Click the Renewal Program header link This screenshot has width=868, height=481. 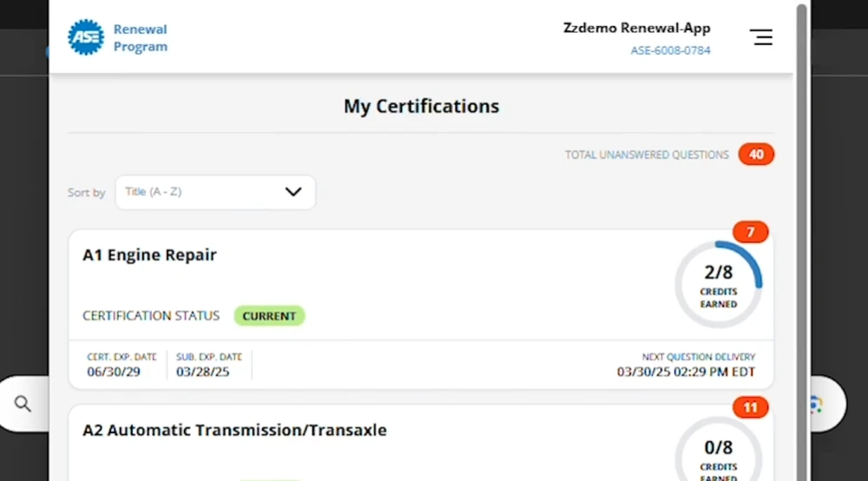click(x=140, y=37)
